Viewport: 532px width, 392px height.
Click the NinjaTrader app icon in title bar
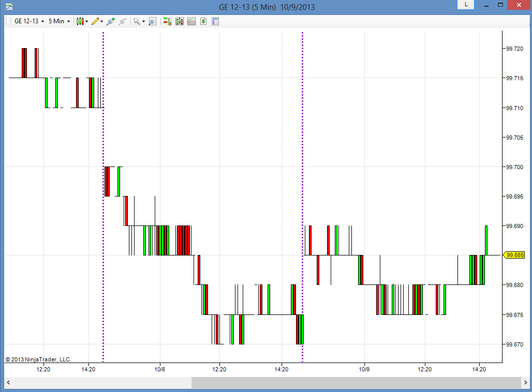[x=9, y=6]
